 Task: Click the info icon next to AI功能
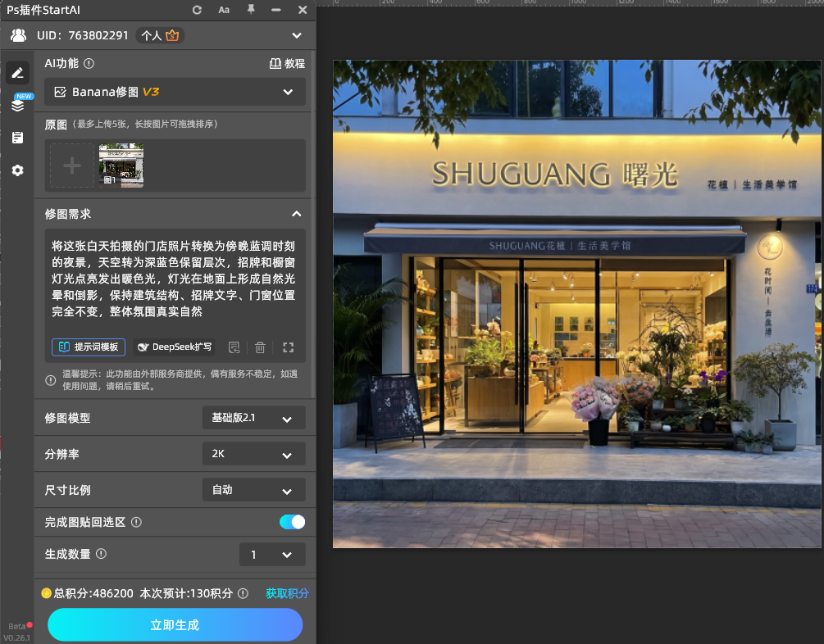click(x=89, y=64)
